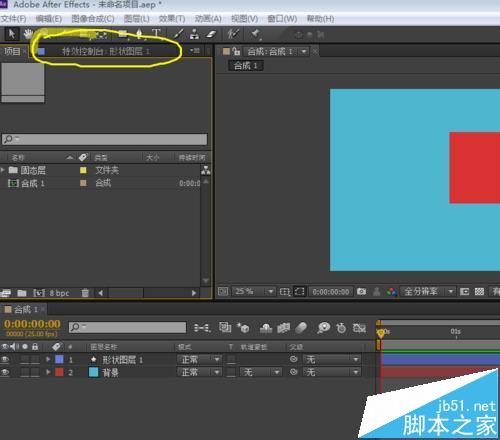The image size is (500, 440).
Task: Click the 0:00:00:00 timeline timecode
Action: click(32, 324)
